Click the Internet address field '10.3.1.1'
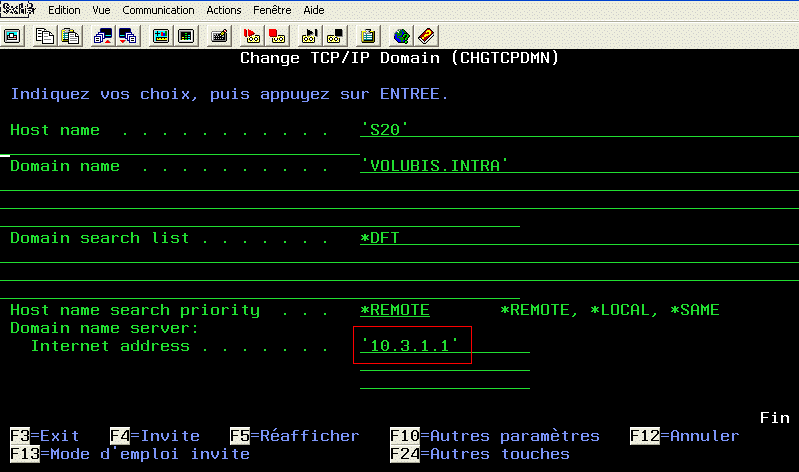Viewport: 799px width, 472px height. pyautogui.click(x=410, y=346)
